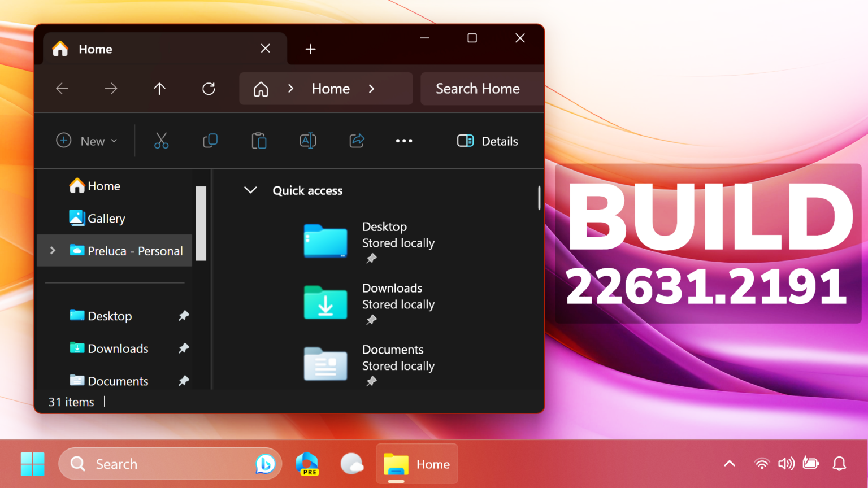This screenshot has height=488, width=868.
Task: Click the Paste clipboard icon
Action: [x=259, y=141]
